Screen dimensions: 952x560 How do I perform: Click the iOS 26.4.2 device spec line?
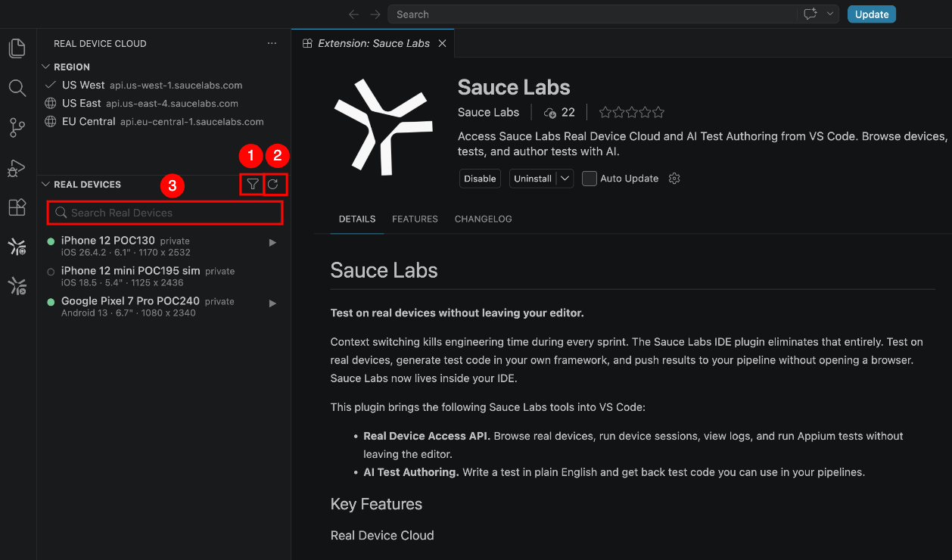point(126,253)
